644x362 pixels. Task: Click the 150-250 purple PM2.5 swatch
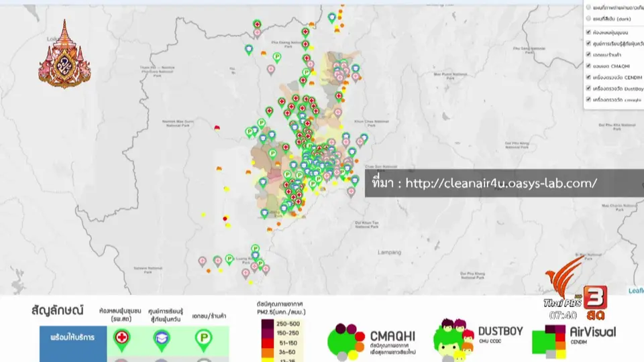tap(268, 333)
